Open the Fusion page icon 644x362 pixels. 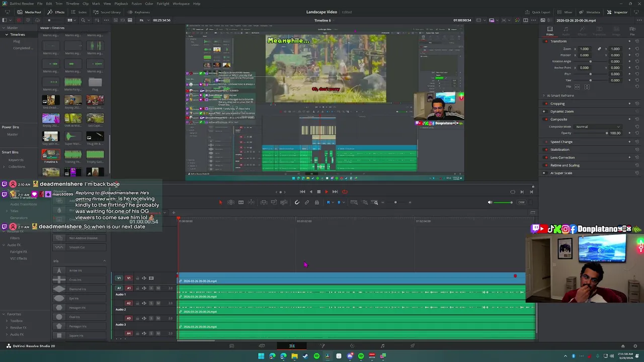pos(323,346)
